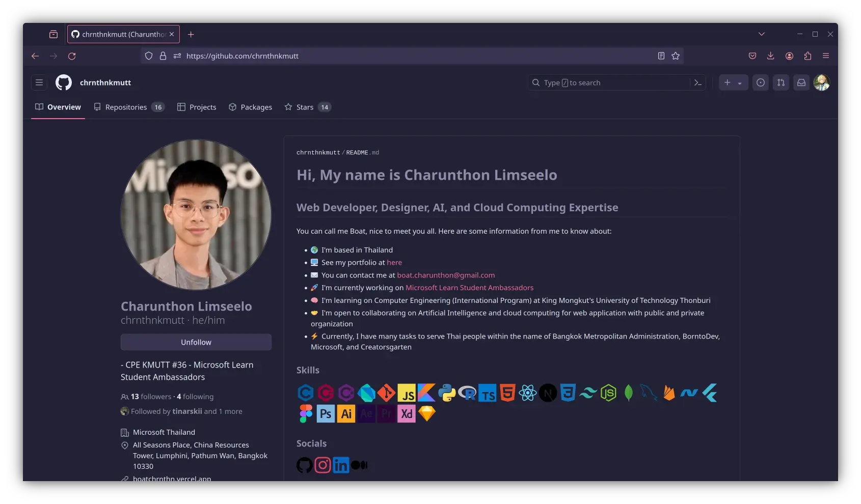The image size is (861, 504).
Task: Click the R language skill icon
Action: pyautogui.click(x=467, y=393)
